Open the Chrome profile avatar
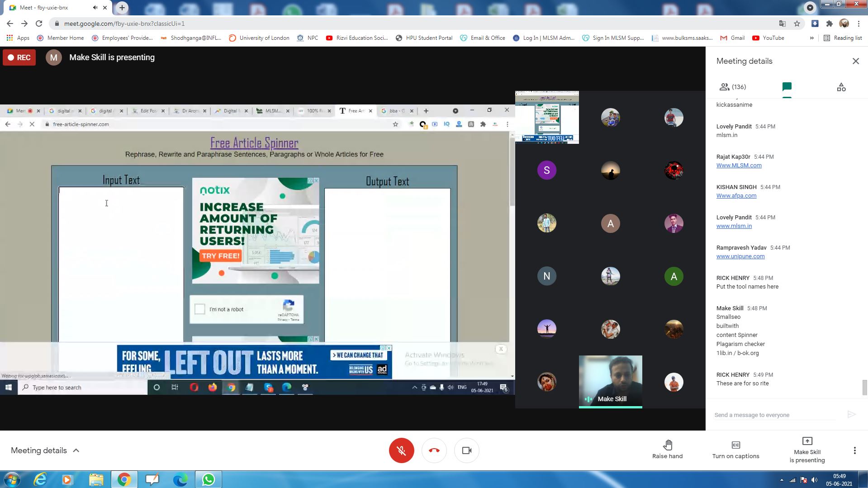The image size is (868, 488). (844, 24)
